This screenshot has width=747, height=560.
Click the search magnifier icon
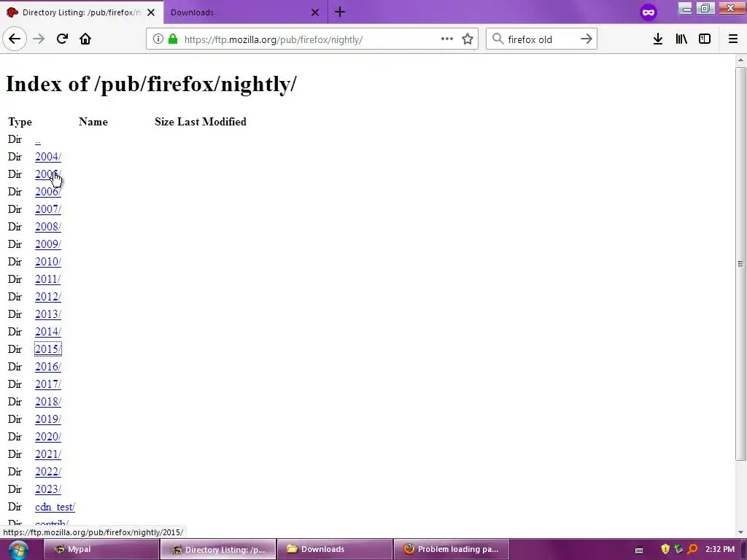coord(498,39)
